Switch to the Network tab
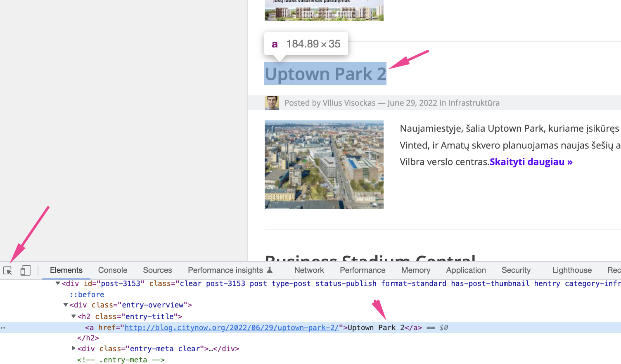 click(309, 270)
